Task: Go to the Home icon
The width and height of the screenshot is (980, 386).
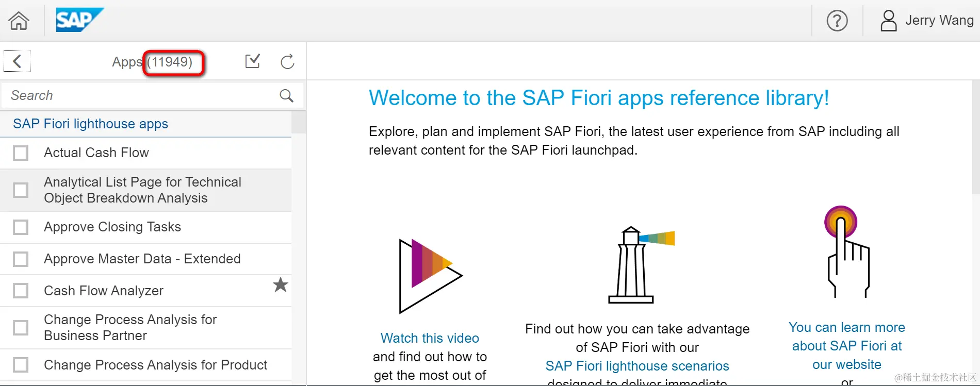Action: pos(19,21)
